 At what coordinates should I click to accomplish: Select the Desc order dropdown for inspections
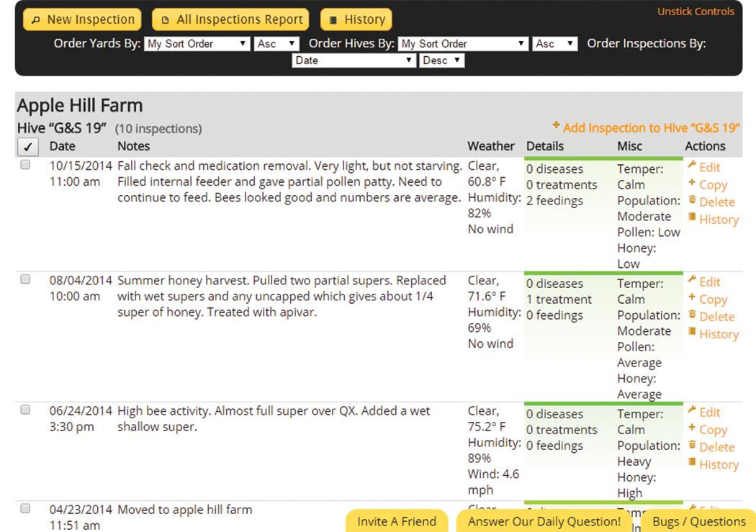[442, 60]
